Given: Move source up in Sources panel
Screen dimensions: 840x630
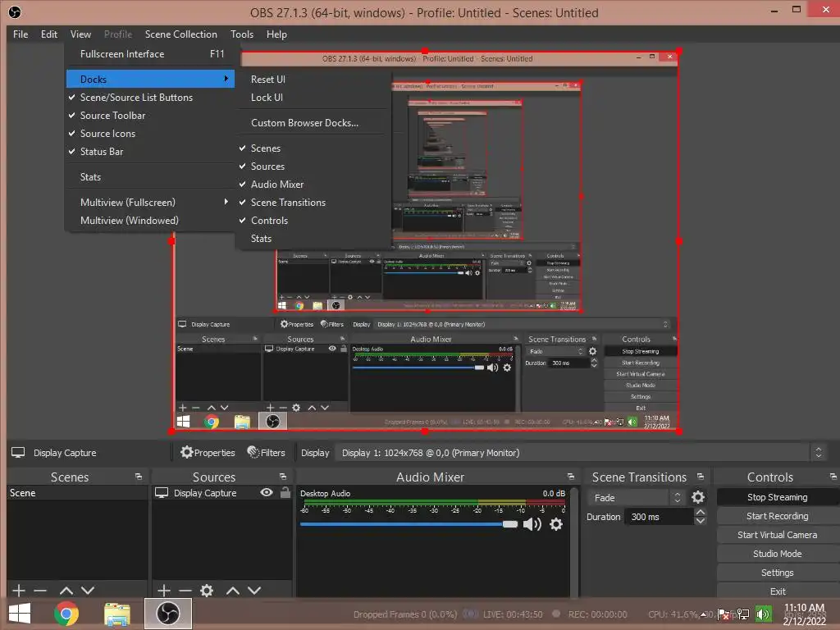Looking at the screenshot, I should (x=232, y=591).
